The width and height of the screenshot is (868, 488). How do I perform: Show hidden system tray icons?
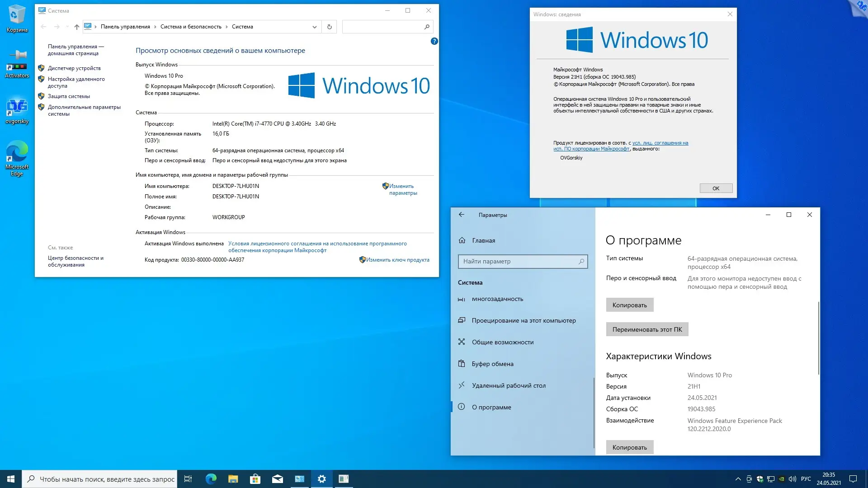(x=738, y=479)
